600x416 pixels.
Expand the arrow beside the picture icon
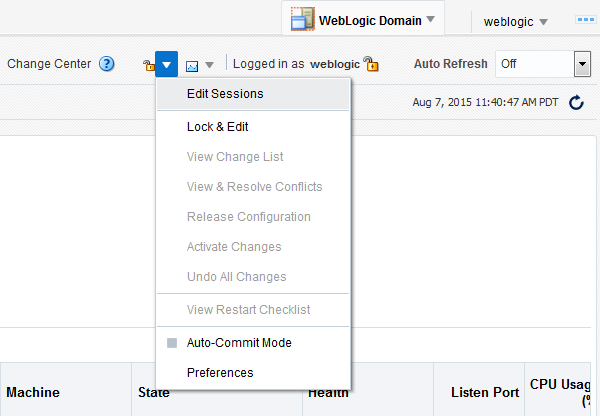pyautogui.click(x=209, y=65)
